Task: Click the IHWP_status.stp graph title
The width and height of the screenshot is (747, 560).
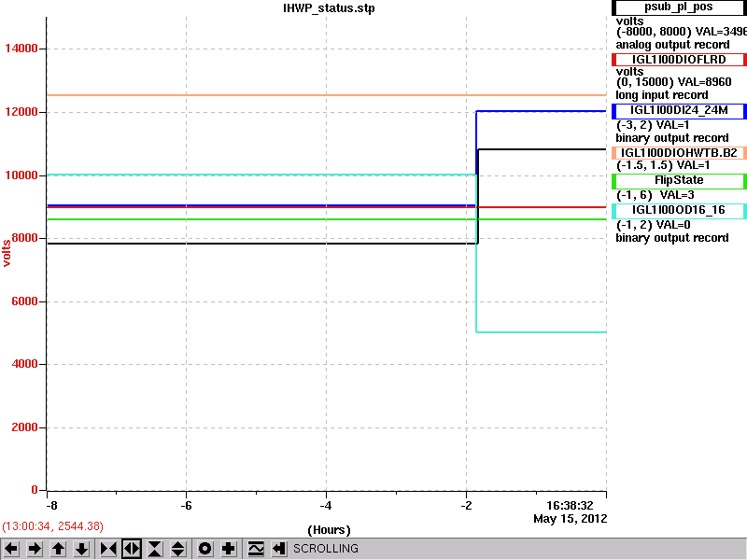Action: coord(329,8)
